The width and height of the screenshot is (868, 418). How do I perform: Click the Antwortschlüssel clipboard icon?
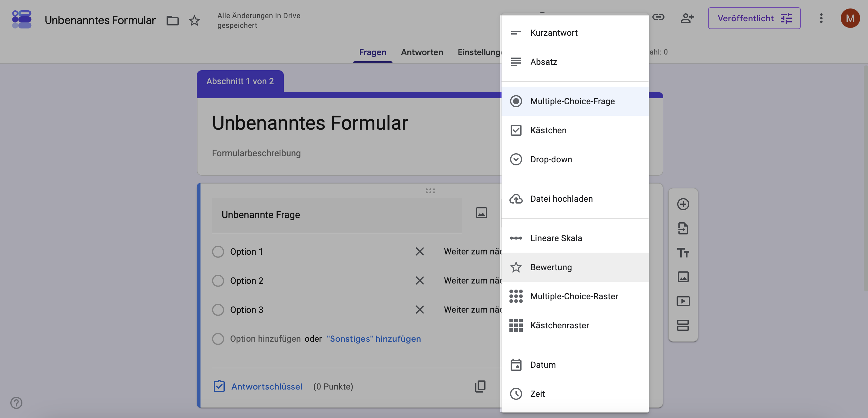(219, 386)
